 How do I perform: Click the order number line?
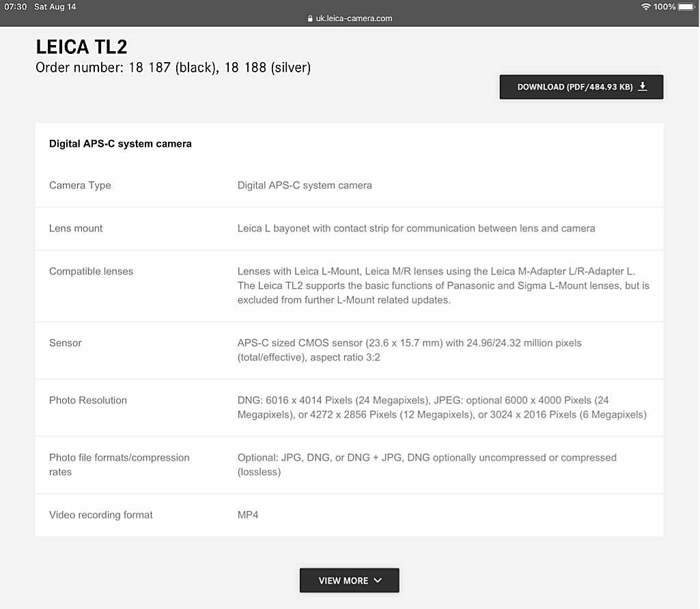click(x=173, y=68)
